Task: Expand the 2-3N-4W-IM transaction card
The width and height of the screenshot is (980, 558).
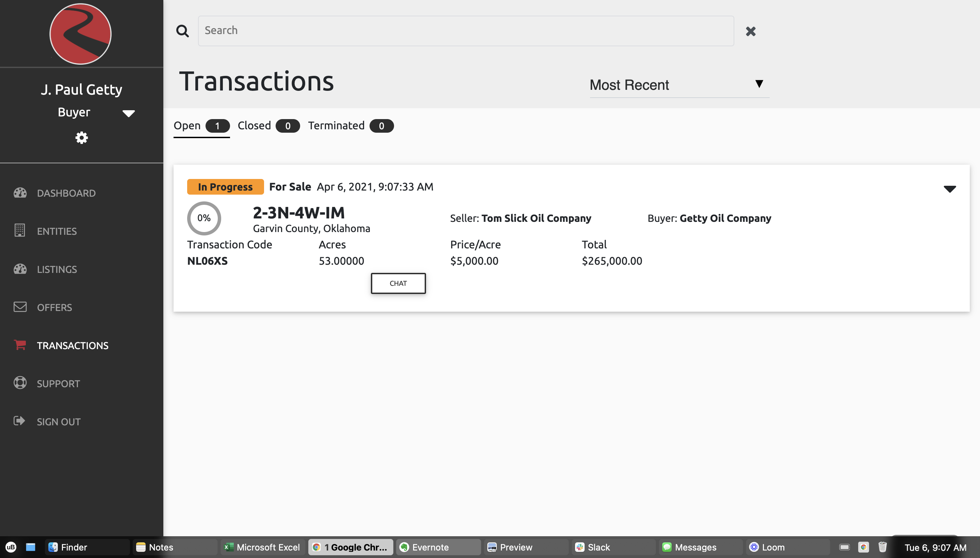Action: point(949,188)
